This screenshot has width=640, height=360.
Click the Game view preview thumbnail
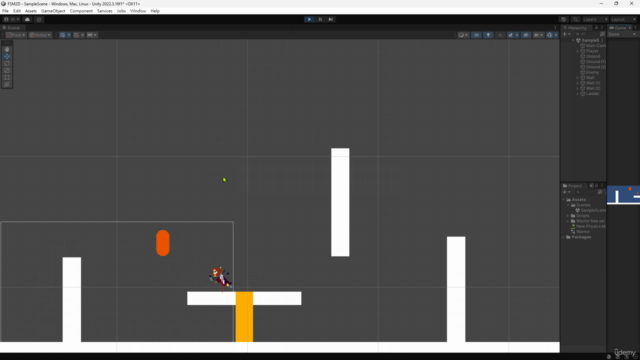click(623, 195)
